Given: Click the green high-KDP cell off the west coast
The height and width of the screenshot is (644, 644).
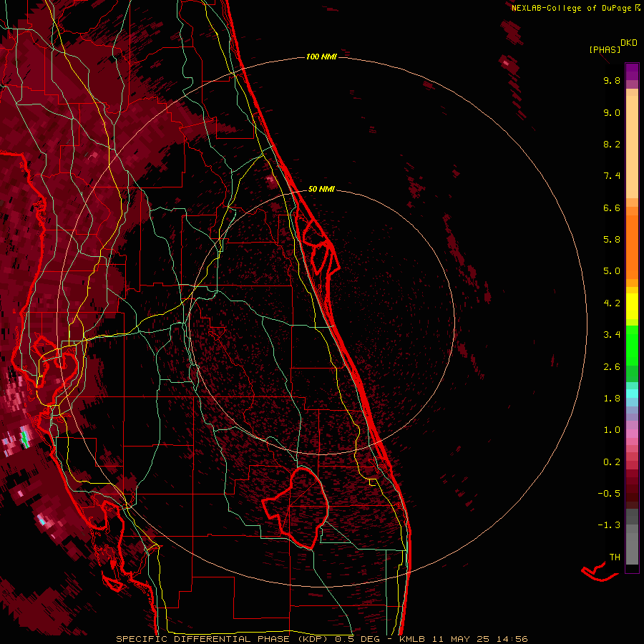Looking at the screenshot, I should pyautogui.click(x=24, y=438).
